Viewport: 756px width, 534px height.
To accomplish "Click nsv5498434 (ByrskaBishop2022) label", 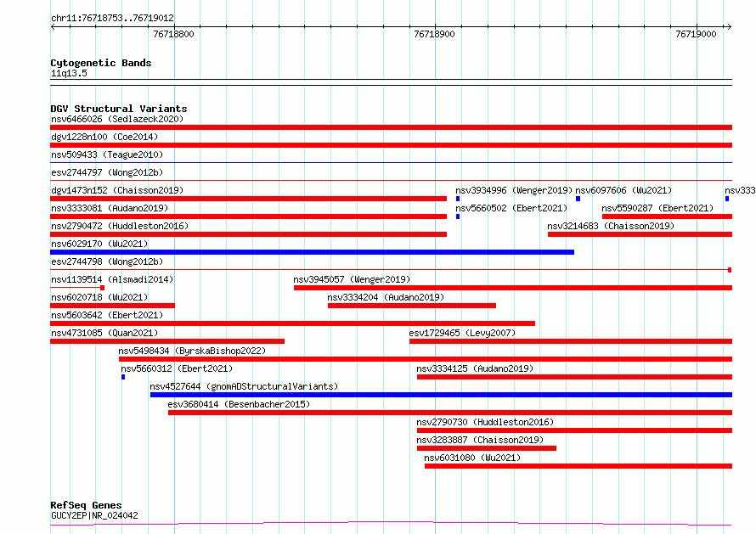I will click(192, 351).
